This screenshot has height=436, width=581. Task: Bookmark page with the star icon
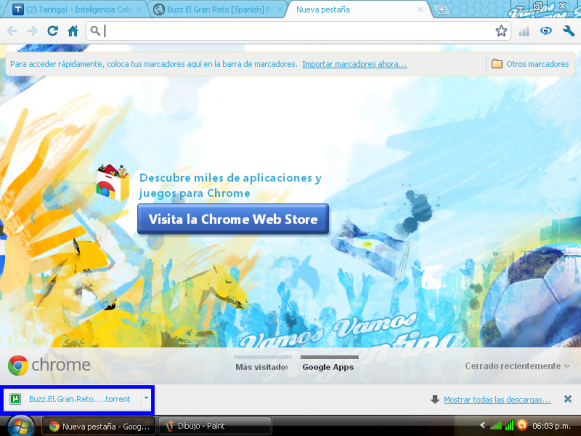[x=501, y=31]
